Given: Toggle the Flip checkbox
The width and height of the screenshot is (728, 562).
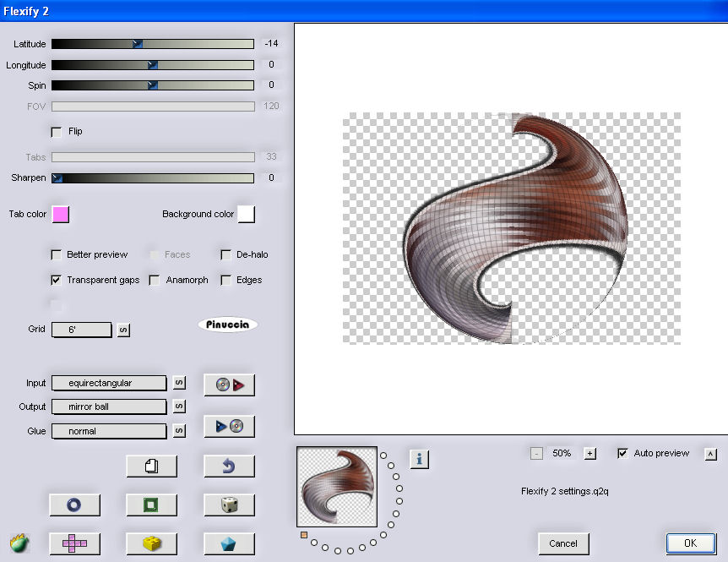Looking at the screenshot, I should (x=57, y=133).
